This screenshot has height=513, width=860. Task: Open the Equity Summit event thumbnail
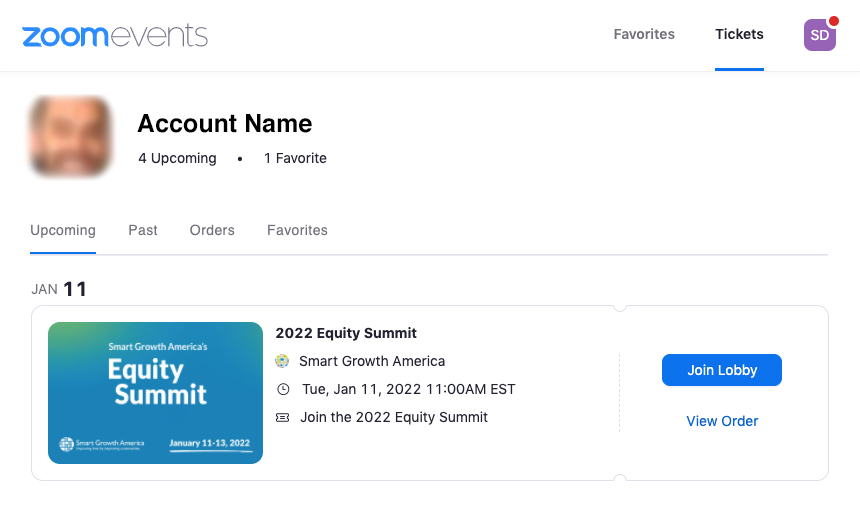pos(155,393)
